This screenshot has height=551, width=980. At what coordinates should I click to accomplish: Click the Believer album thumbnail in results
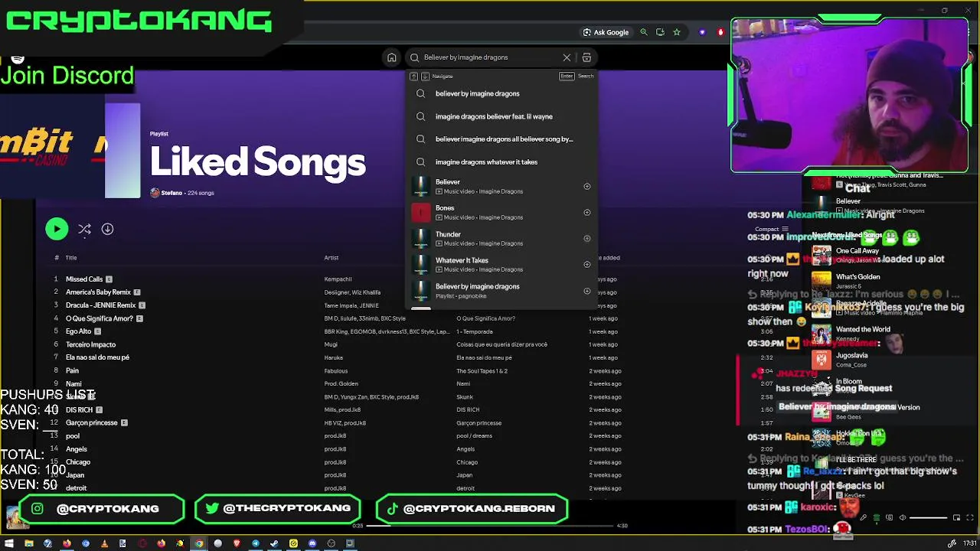[x=420, y=187]
